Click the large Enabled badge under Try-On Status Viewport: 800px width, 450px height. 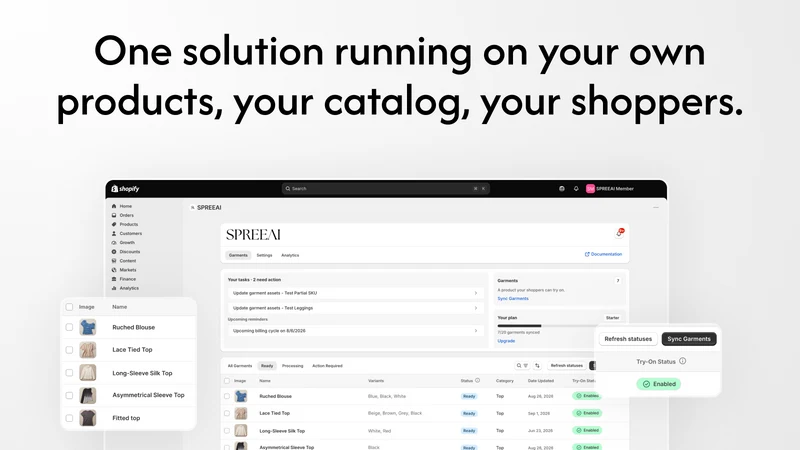[x=659, y=384]
